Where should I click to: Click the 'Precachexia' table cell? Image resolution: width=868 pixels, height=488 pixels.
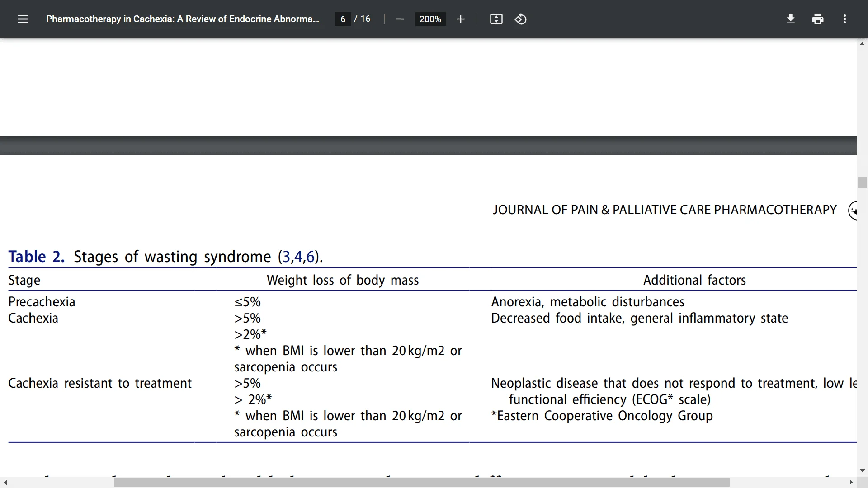(42, 302)
